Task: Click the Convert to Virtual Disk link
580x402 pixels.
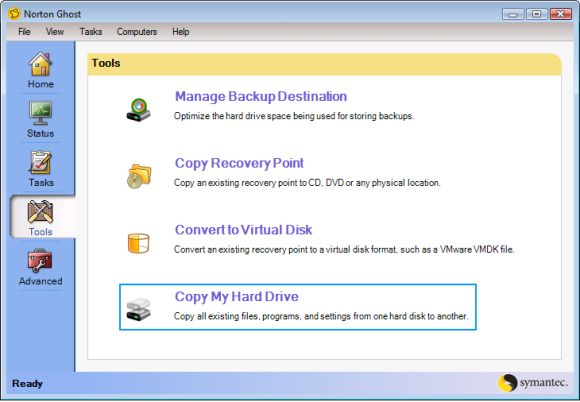Action: [x=243, y=230]
